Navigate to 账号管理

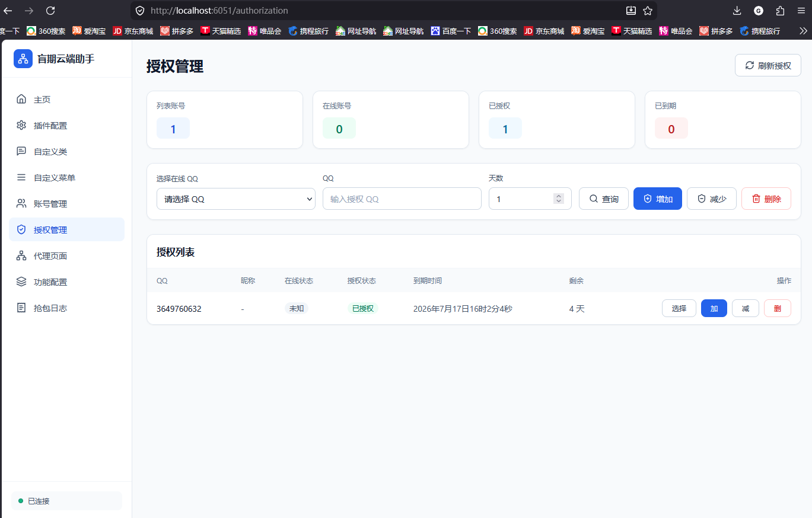[66, 204]
